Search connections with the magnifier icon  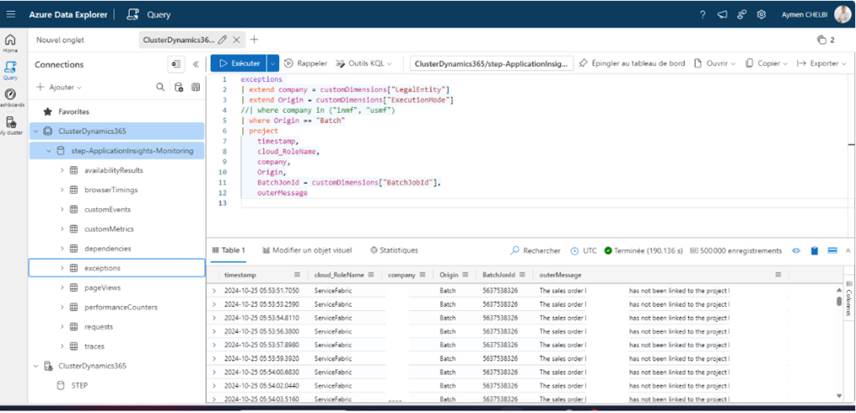pos(160,87)
